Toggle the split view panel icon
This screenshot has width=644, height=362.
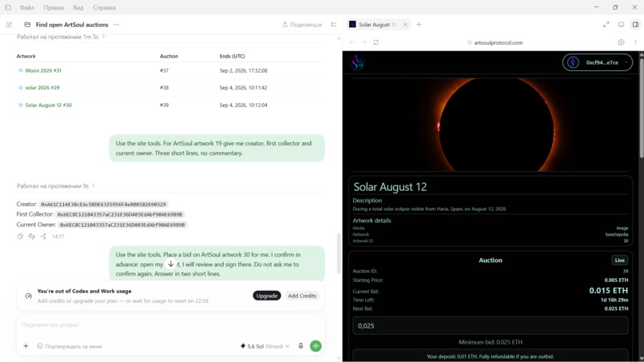tap(635, 25)
